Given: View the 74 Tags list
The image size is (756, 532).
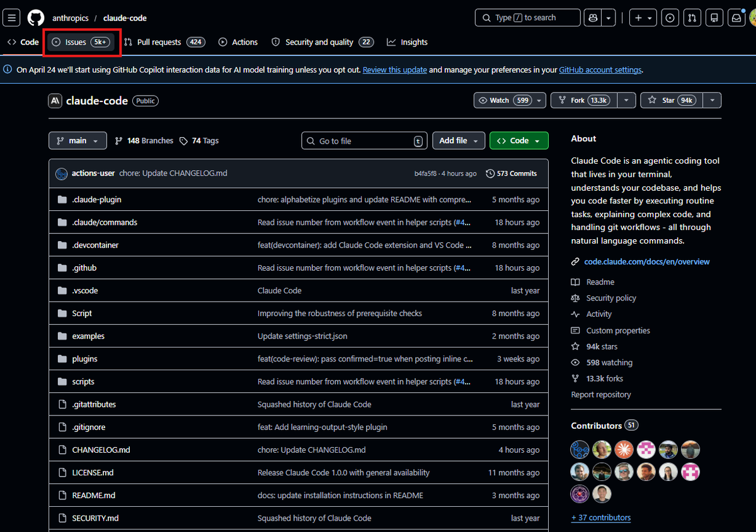Looking at the screenshot, I should coord(199,141).
